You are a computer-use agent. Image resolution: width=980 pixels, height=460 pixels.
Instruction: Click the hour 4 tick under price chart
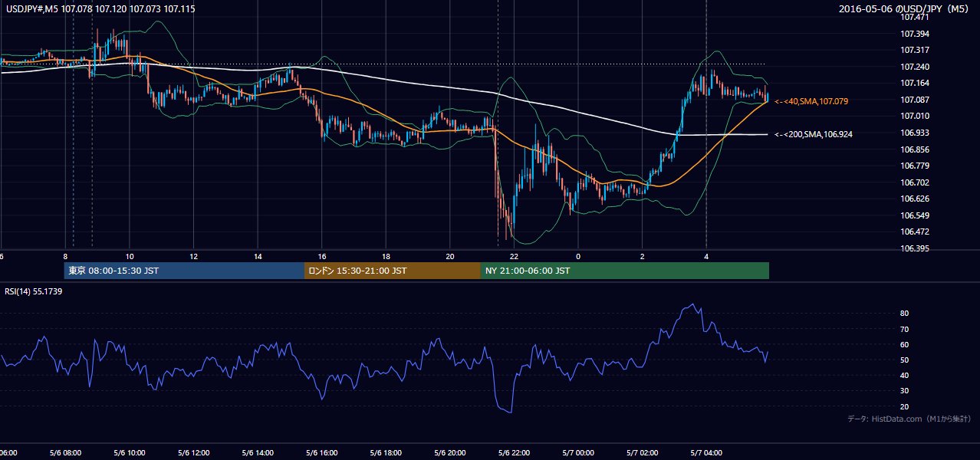707,256
